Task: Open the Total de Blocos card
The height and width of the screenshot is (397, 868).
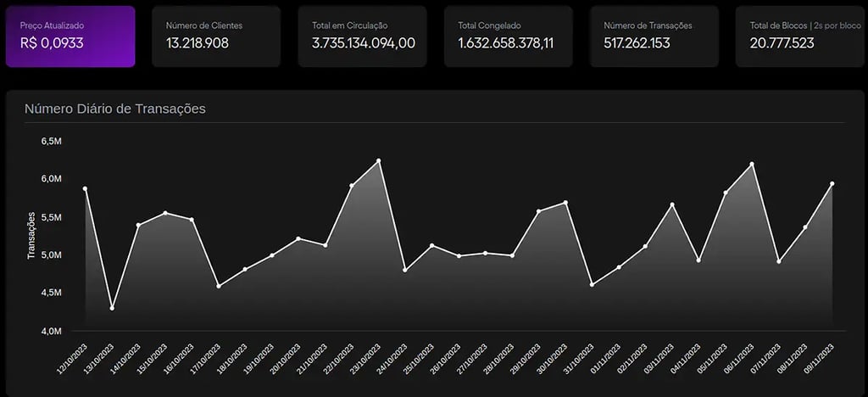Action: (x=802, y=36)
